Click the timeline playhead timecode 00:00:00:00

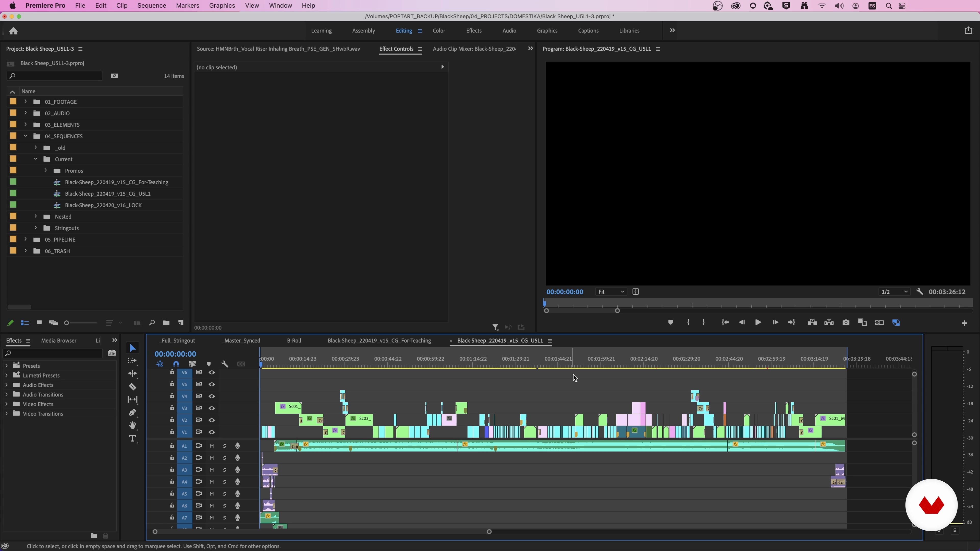pyautogui.click(x=175, y=354)
